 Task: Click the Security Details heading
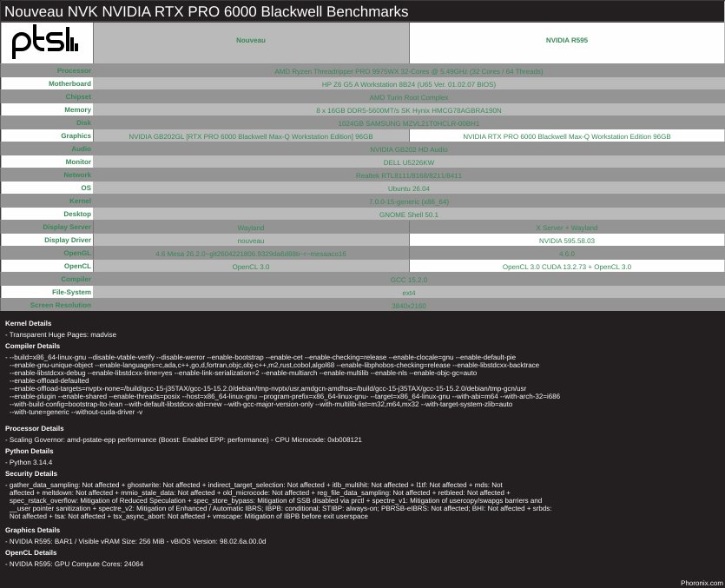point(31,473)
